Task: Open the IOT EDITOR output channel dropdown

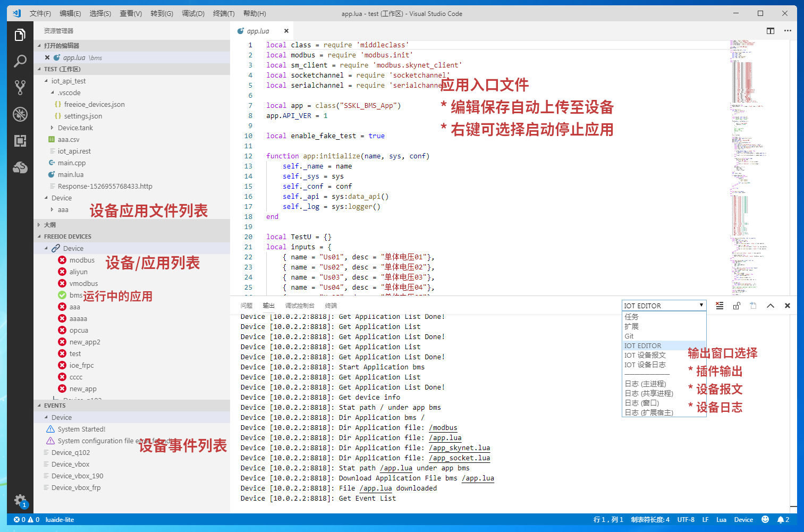Action: click(x=664, y=306)
